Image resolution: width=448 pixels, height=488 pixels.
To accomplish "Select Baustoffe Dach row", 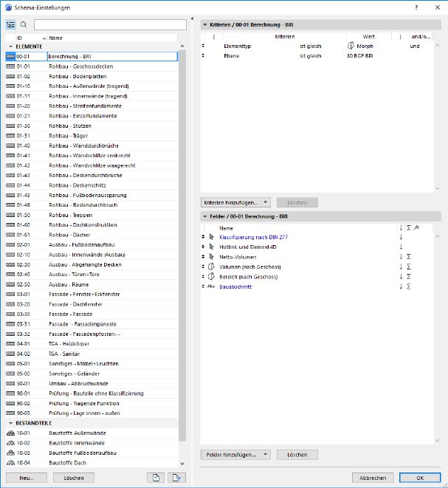I will tap(92, 463).
